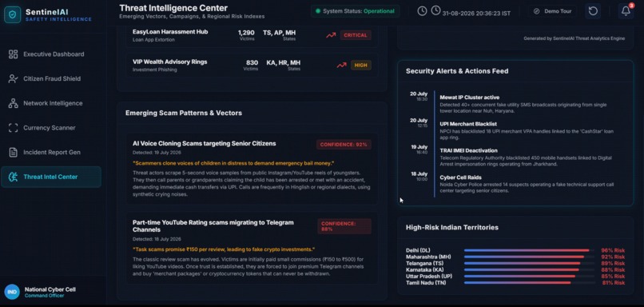Click the TS, AP, MH states value
Image resolution: width=644 pixels, height=307 pixels.
point(279,33)
